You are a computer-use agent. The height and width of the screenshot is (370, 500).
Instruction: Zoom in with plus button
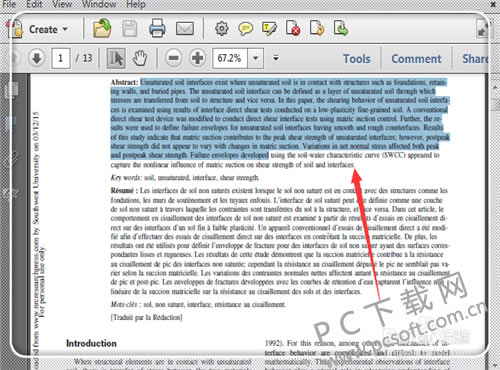198,58
